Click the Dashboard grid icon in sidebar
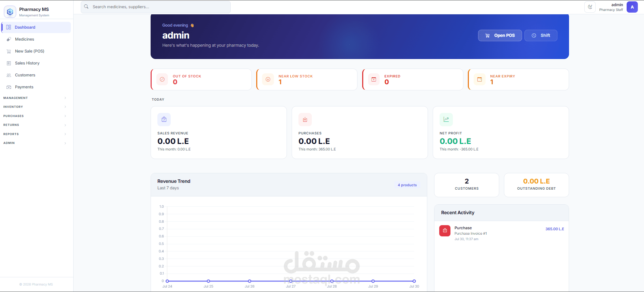The height and width of the screenshot is (292, 644). [x=9, y=27]
